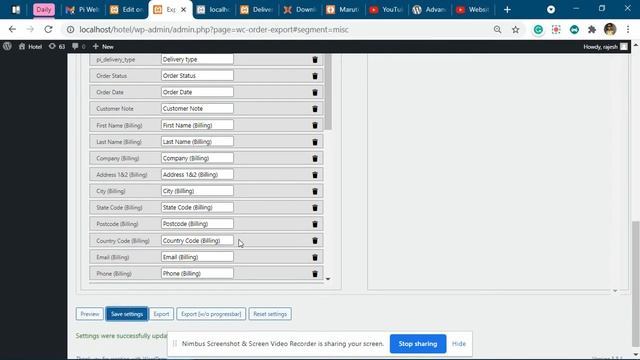Stop sharing the screen
Viewport: 640px width, 360px height.
click(418, 344)
